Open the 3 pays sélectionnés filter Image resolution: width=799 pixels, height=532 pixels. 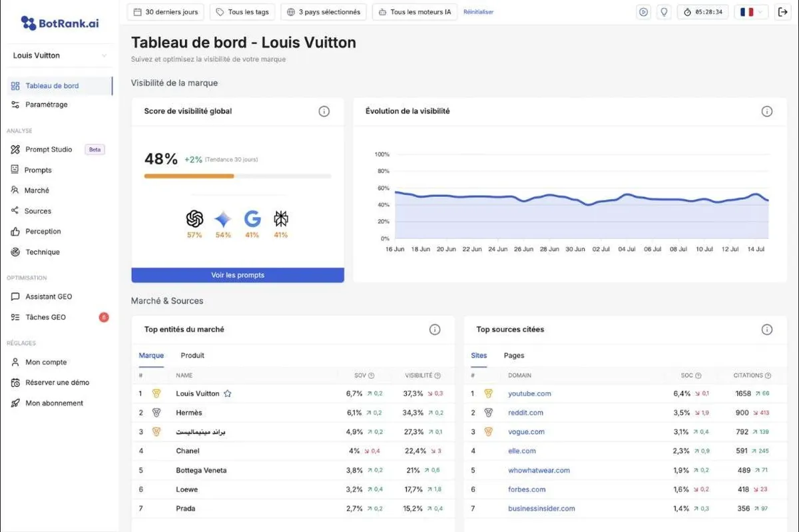[324, 12]
